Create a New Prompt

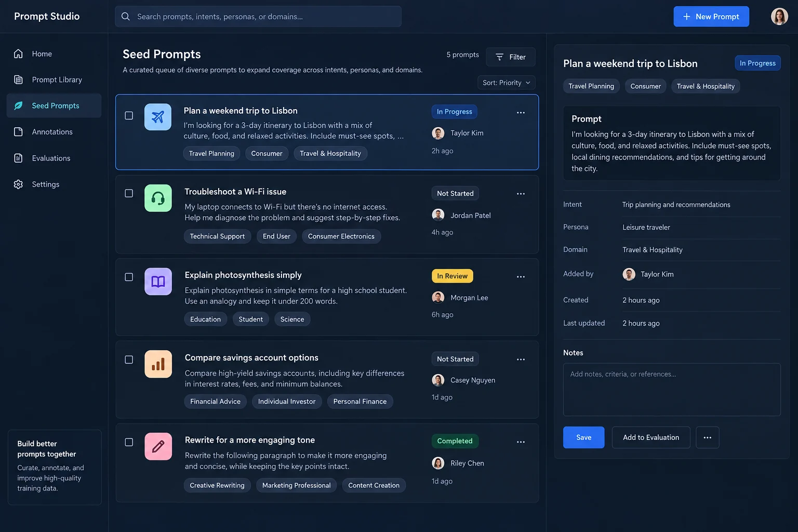point(711,17)
